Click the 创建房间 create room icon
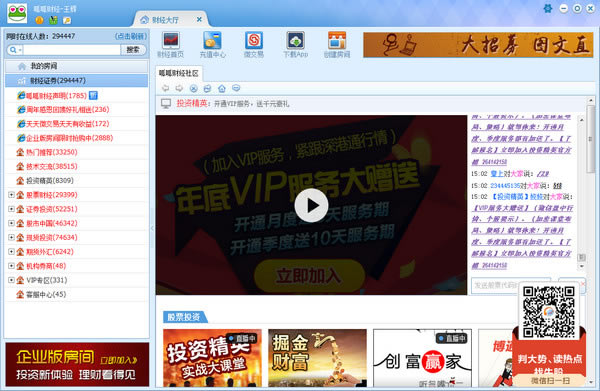Screen dimensions: 600x391 click(x=337, y=41)
